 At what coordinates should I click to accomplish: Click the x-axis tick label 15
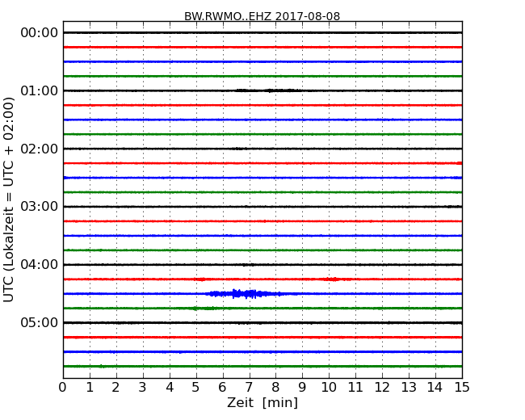click(x=462, y=387)
